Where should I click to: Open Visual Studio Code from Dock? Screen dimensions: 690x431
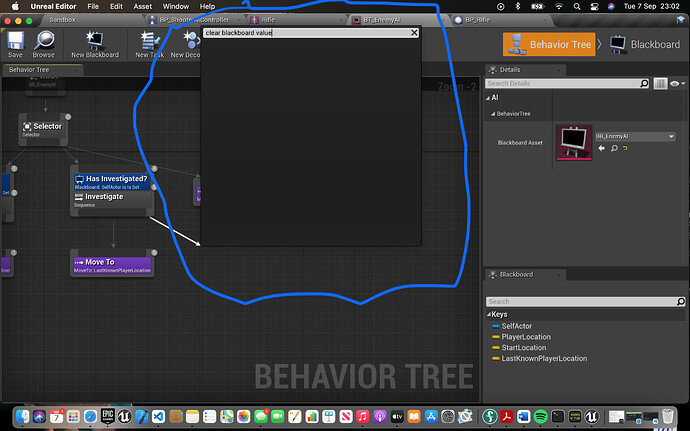pyautogui.click(x=158, y=416)
